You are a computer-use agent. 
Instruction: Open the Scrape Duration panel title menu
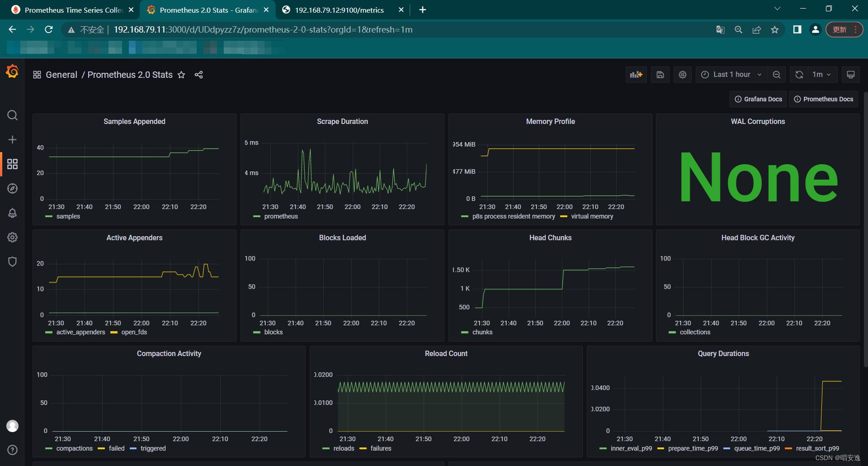coord(342,121)
